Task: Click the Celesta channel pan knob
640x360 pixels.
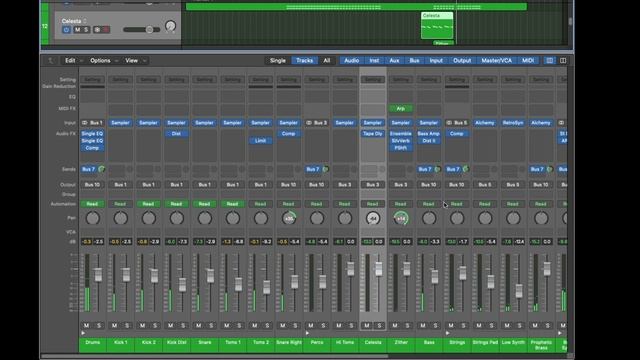Action: click(x=373, y=218)
